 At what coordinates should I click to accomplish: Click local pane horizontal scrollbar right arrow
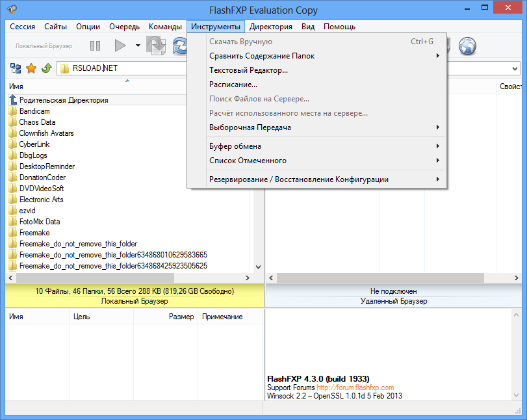[248, 278]
